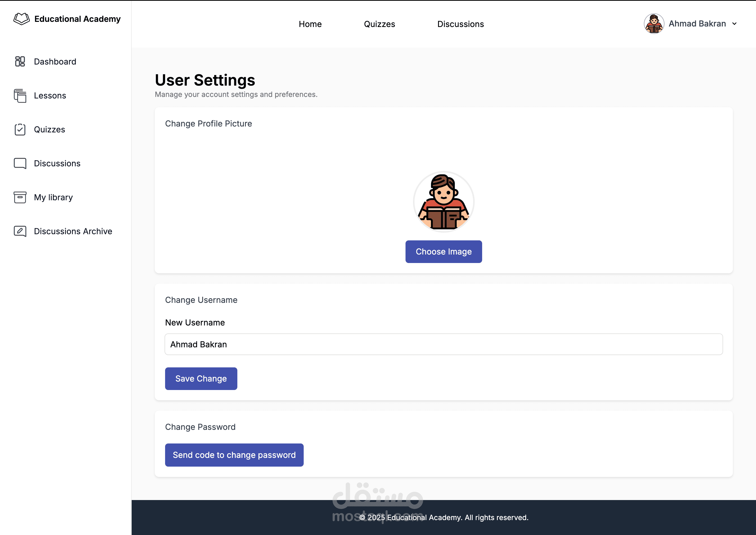756x535 pixels.
Task: Go to Home in top navigation
Action: [x=310, y=24]
